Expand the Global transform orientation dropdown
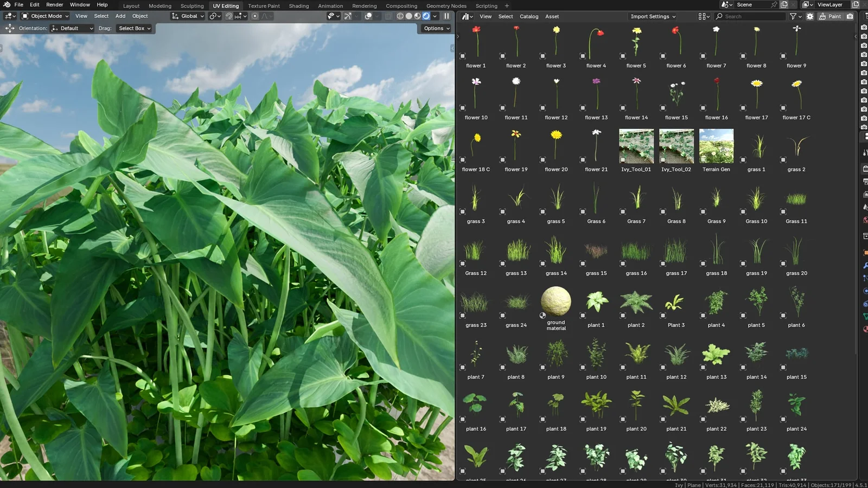 click(188, 16)
